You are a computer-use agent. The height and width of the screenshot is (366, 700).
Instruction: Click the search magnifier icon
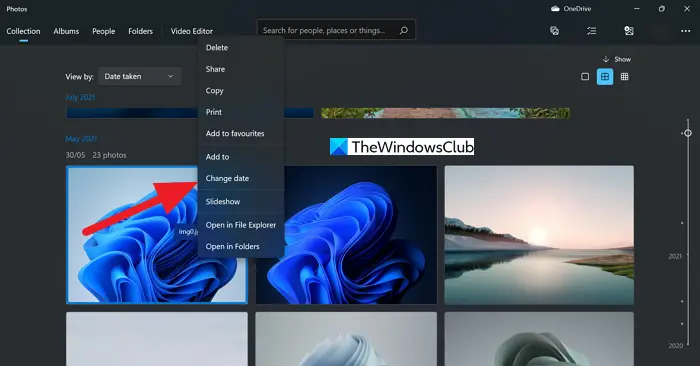[x=404, y=30]
